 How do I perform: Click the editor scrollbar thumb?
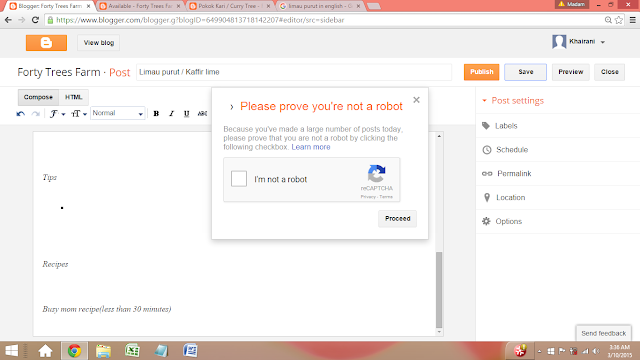tap(439, 290)
